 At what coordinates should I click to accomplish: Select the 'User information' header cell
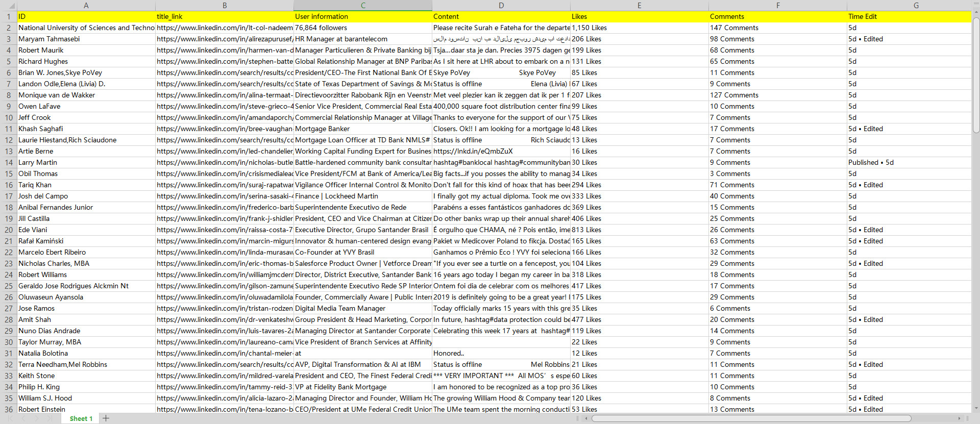coord(363,16)
